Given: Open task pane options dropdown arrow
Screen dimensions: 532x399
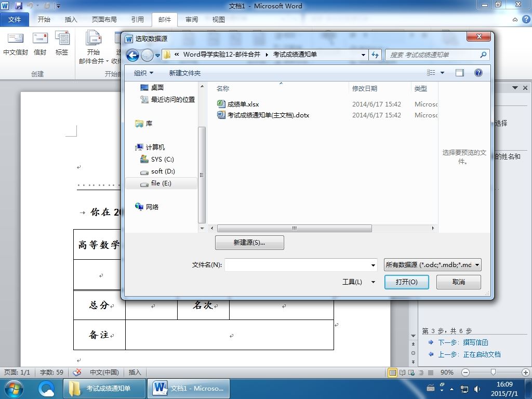Looking at the screenshot, I should (x=515, y=88).
